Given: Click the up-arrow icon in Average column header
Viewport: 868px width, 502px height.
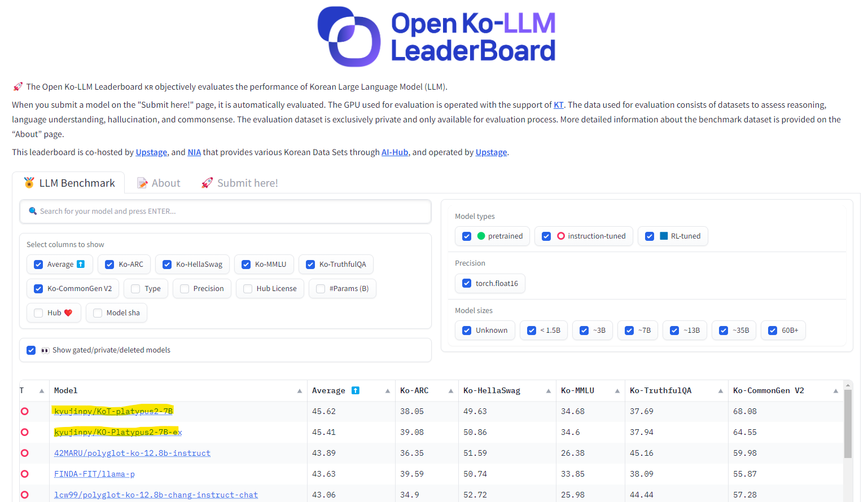Looking at the screenshot, I should (x=356, y=390).
